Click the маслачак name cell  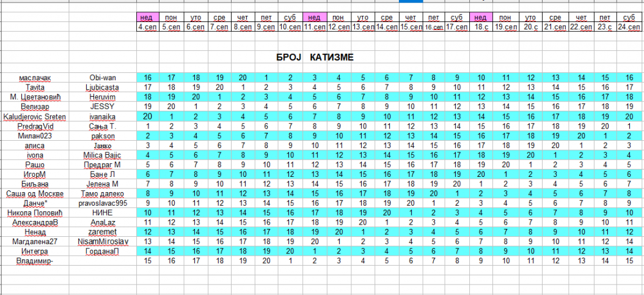[35, 77]
